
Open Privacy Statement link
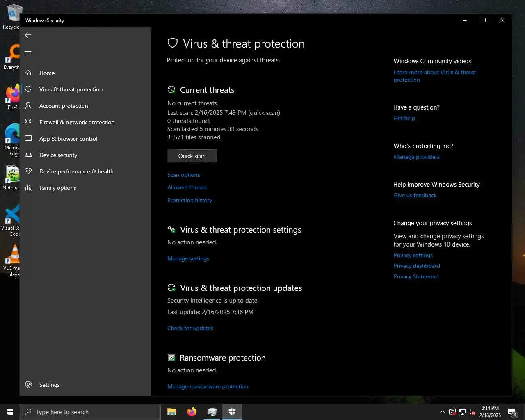coord(416,276)
